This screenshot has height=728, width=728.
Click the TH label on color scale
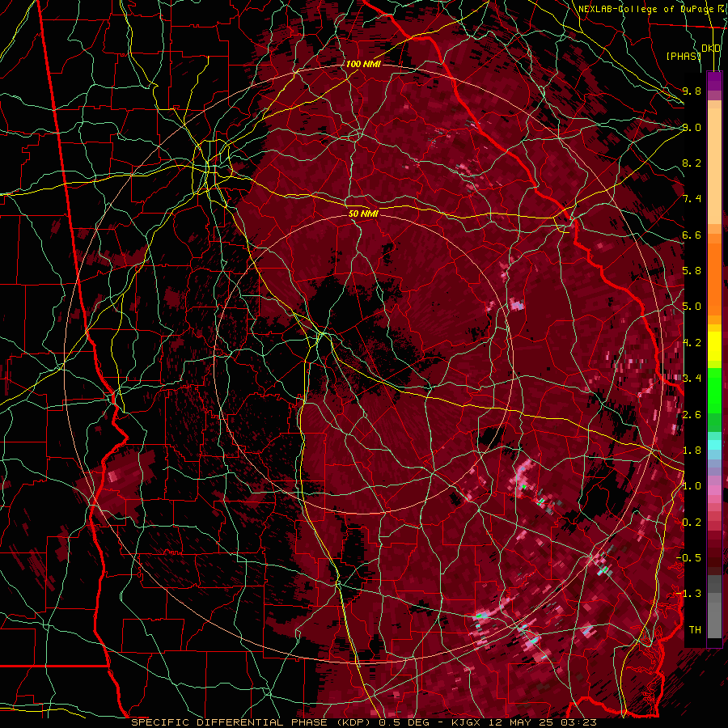point(695,630)
